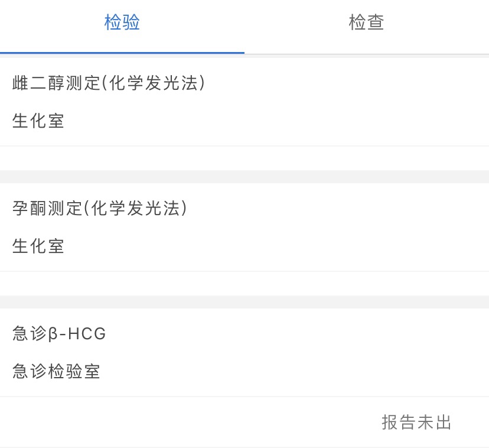The image size is (489, 448).
Task: Click the gray line beneath 检查 tab
Action: point(366,54)
